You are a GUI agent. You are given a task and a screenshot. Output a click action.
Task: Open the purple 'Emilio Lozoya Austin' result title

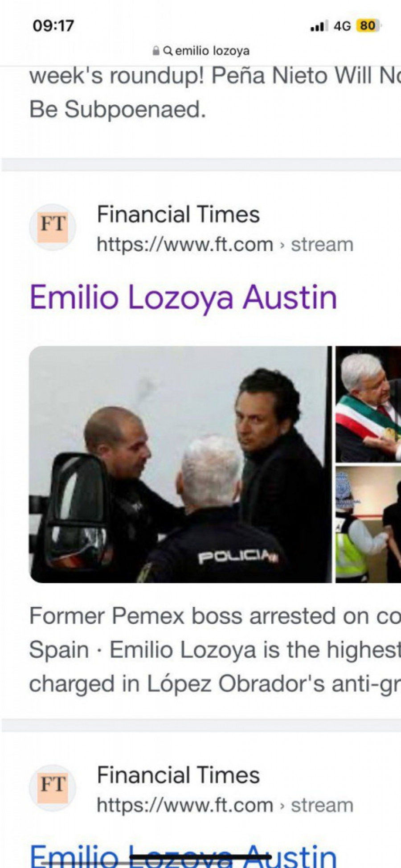click(x=183, y=297)
